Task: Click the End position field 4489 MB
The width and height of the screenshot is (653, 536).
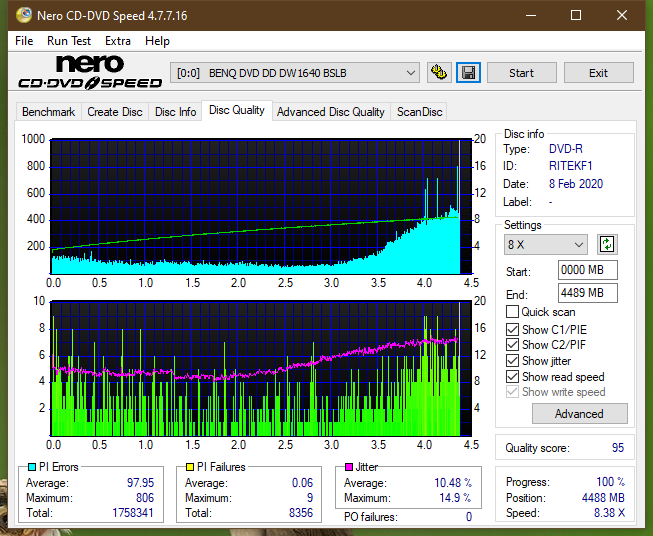Action: click(587, 293)
